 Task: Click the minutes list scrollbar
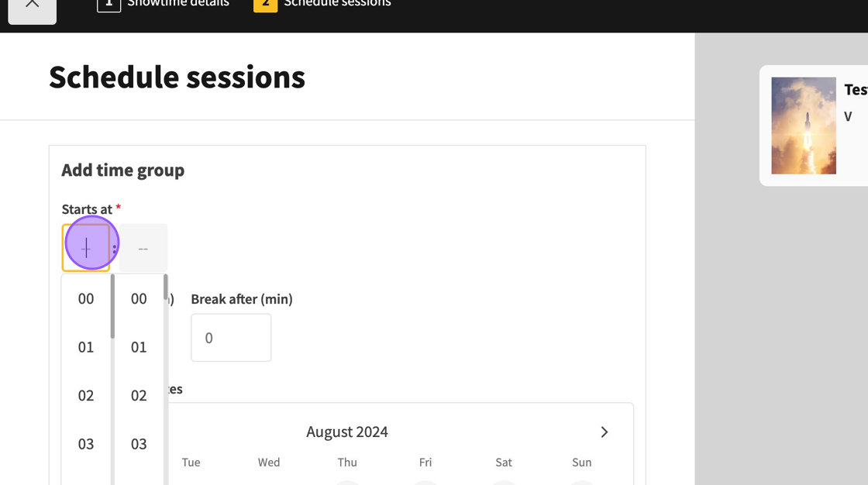[x=166, y=288]
